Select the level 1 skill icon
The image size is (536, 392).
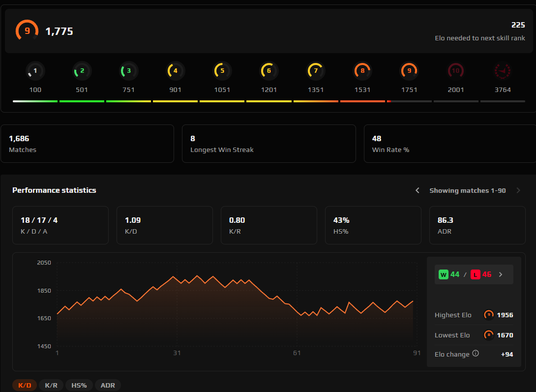tap(35, 71)
